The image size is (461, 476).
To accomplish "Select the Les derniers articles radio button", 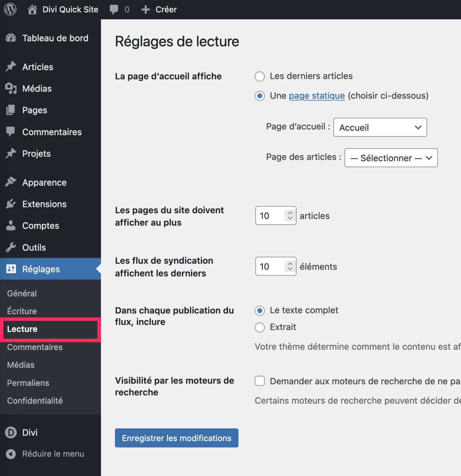I will pyautogui.click(x=260, y=76).
